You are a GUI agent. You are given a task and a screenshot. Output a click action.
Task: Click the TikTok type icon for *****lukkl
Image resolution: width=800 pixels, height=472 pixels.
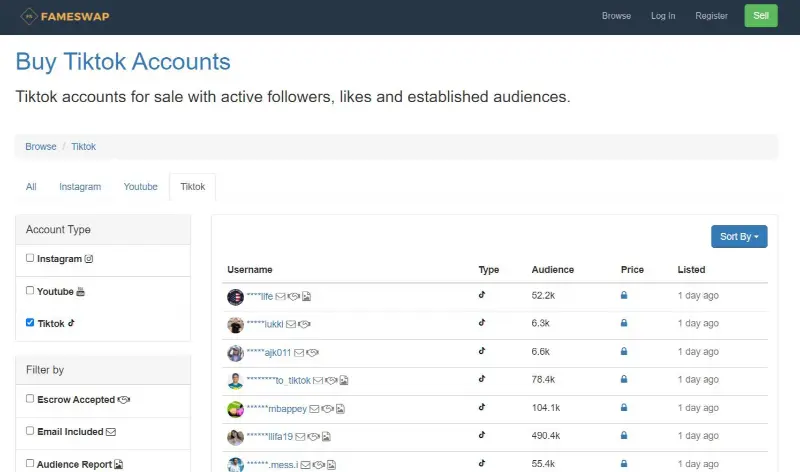pos(482,323)
